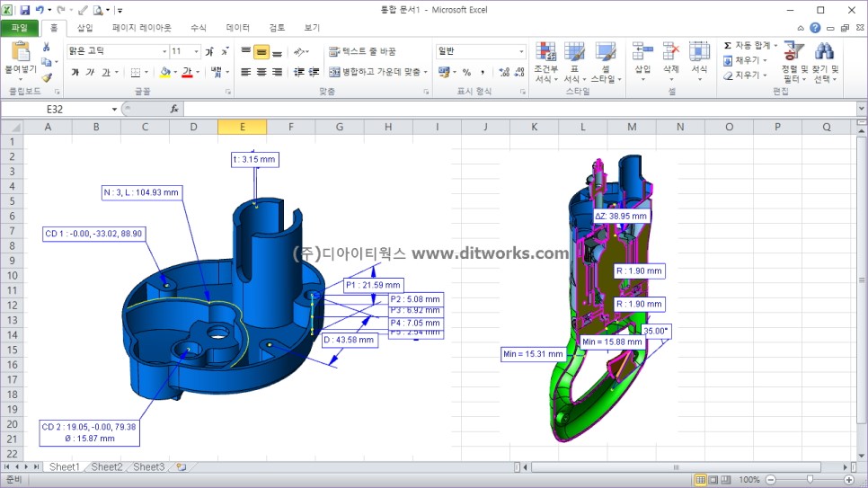Click into the formula bar
Image resolution: width=868 pixels, height=488 pixels.
pyautogui.click(x=520, y=109)
